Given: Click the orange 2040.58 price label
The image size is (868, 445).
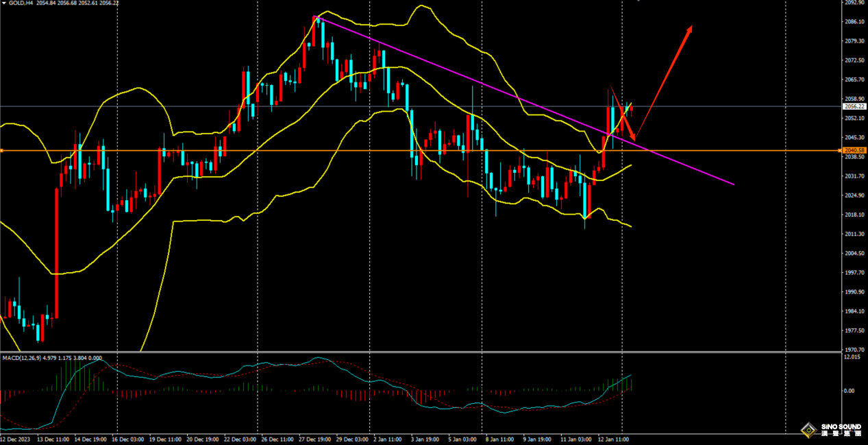Looking at the screenshot, I should 854,150.
